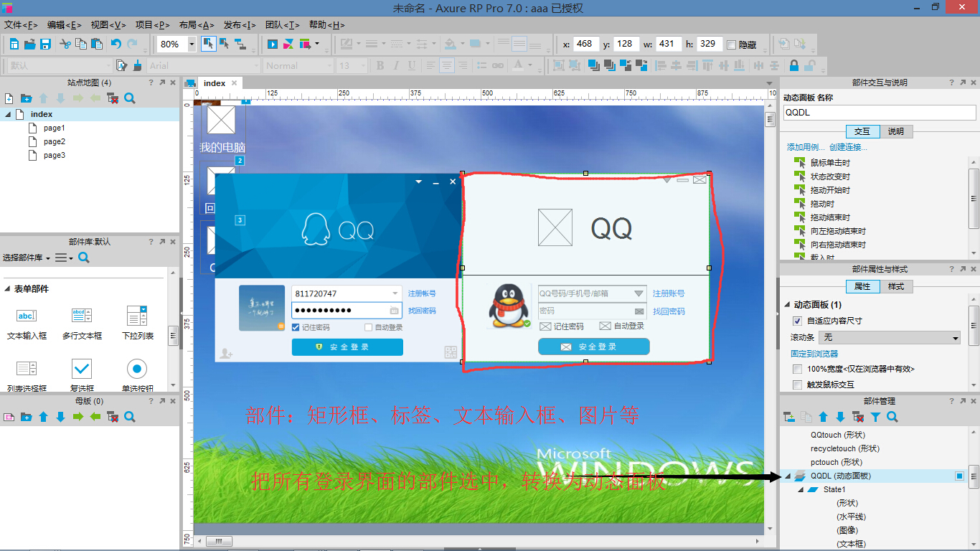Screen dimensions: 980x551
Task: Collapse the 动态面板 (1) properties section
Action: (788, 304)
